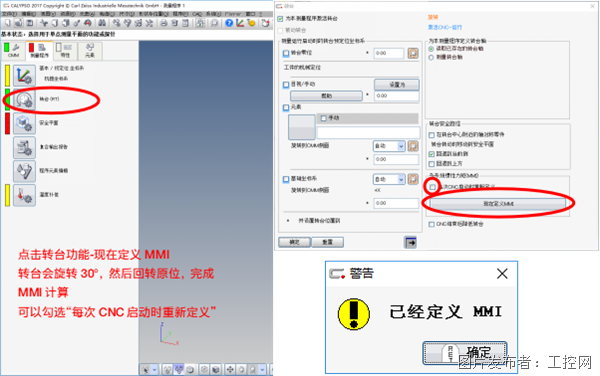This screenshot has height=376, width=600.
Task: Toggle the 回退到当前侧 checked checkbox
Action: click(432, 154)
